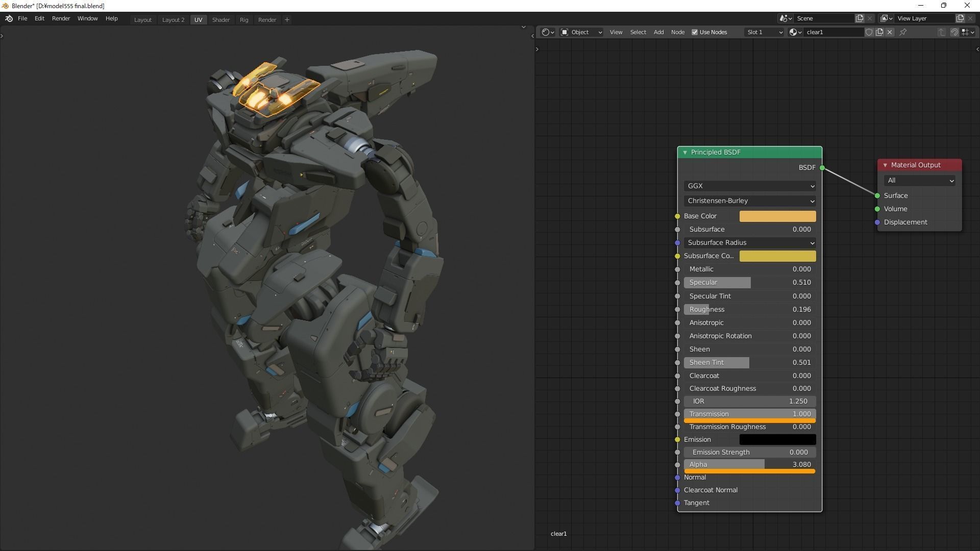Toggle the node tree pin icon
This screenshot has height=551, width=980.
tap(903, 32)
